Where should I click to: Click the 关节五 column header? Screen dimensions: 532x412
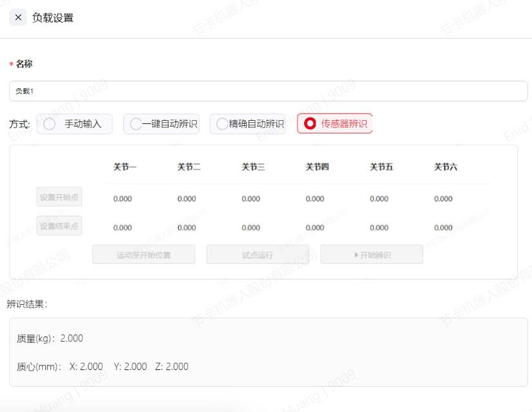[381, 167]
